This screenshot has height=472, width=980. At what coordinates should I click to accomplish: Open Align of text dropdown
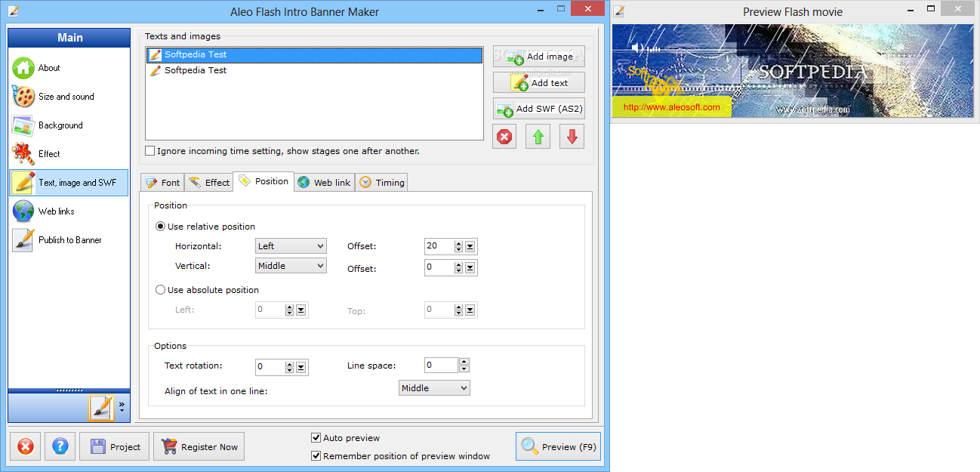(434, 388)
